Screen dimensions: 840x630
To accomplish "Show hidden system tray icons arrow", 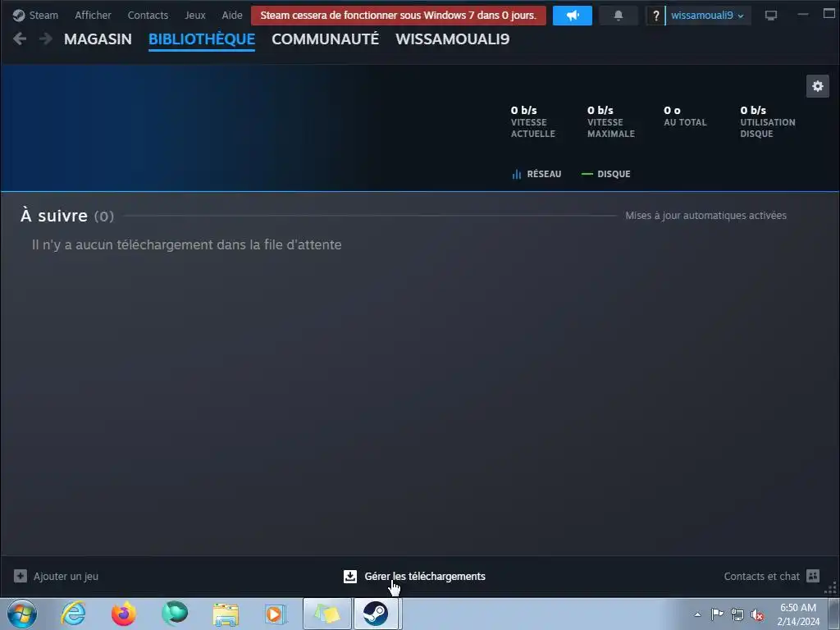I will 697,614.
